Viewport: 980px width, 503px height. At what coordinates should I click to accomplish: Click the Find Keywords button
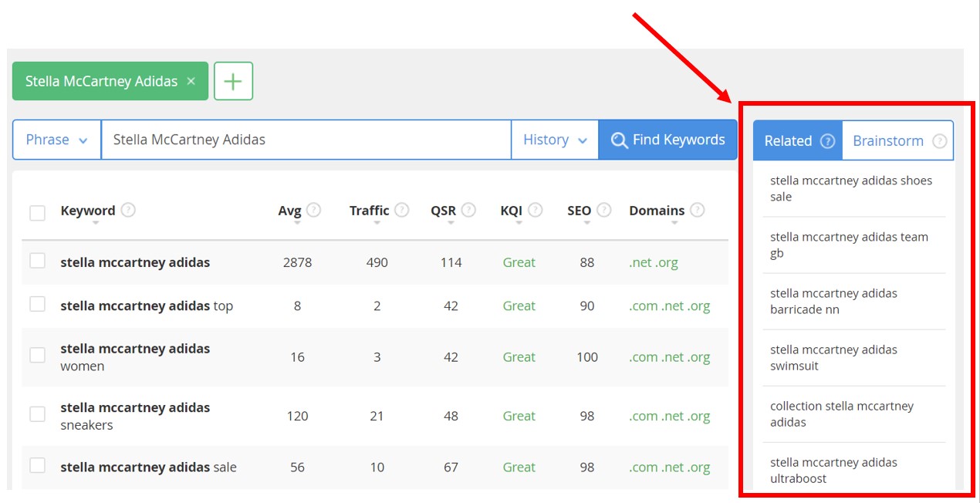tap(667, 140)
